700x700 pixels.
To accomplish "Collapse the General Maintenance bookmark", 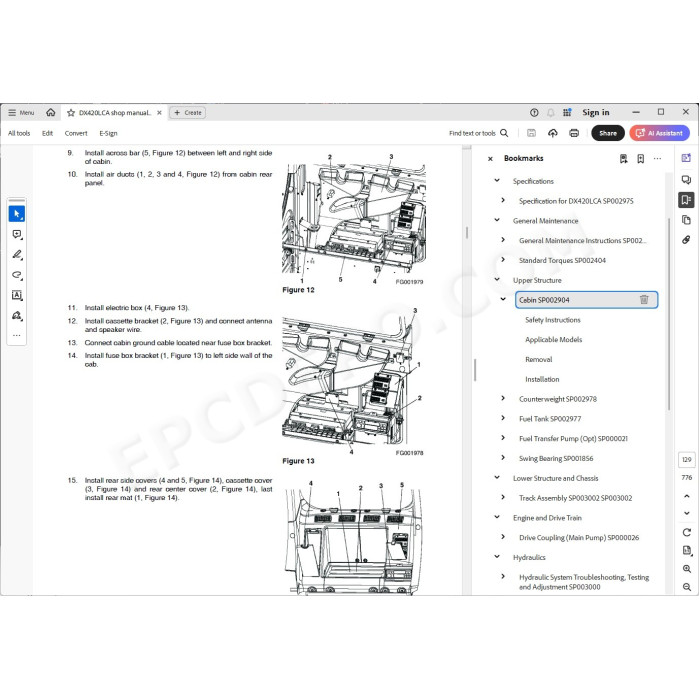I will [x=497, y=220].
